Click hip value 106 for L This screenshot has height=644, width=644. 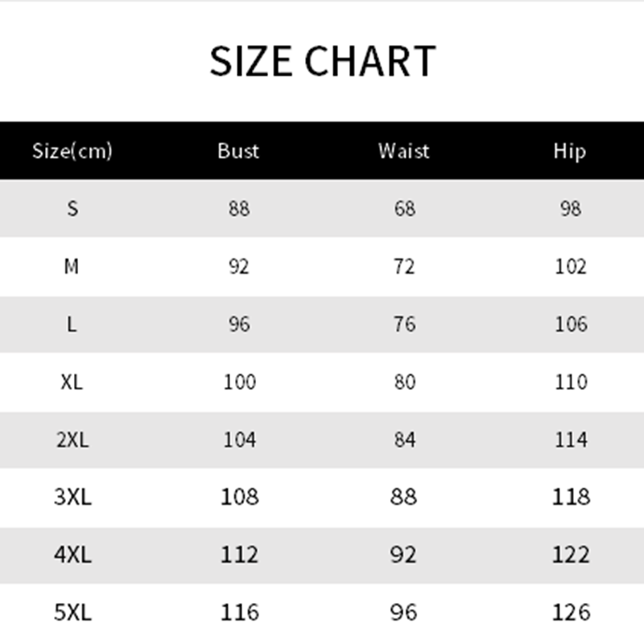572,324
